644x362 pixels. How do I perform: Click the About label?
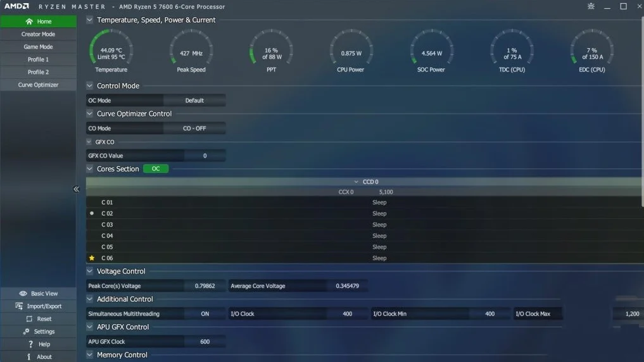tap(44, 357)
